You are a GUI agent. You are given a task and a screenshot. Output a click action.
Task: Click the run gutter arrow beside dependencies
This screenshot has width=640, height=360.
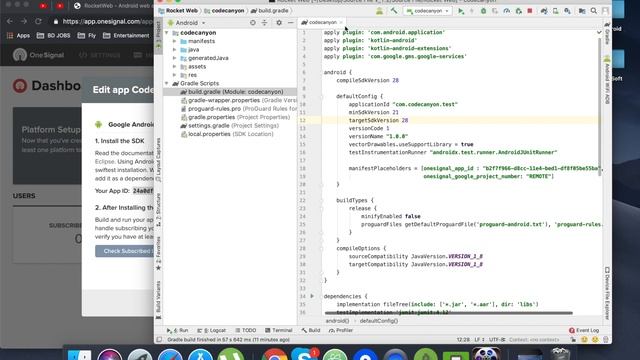(x=312, y=296)
